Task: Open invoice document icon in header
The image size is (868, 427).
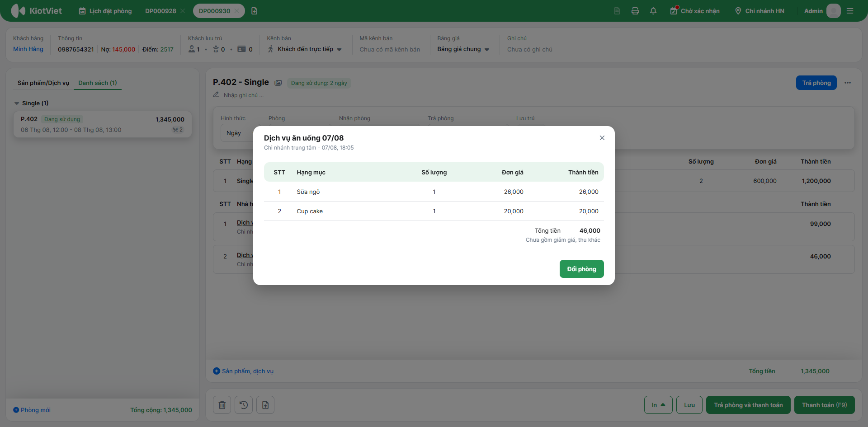Action: (x=617, y=11)
